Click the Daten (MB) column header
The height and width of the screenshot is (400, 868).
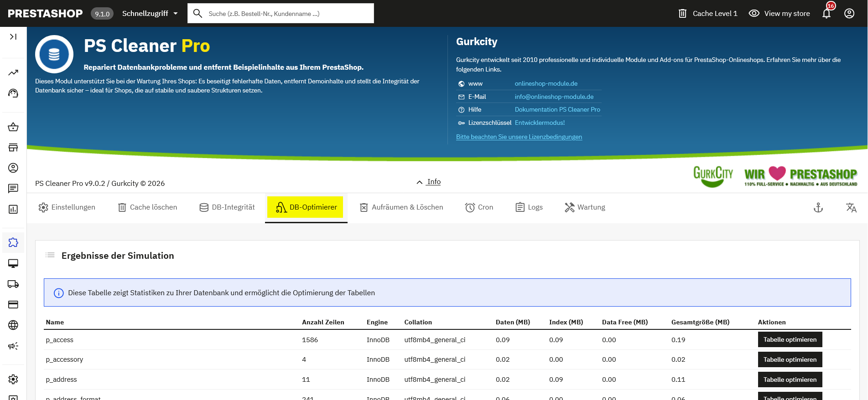click(x=513, y=322)
